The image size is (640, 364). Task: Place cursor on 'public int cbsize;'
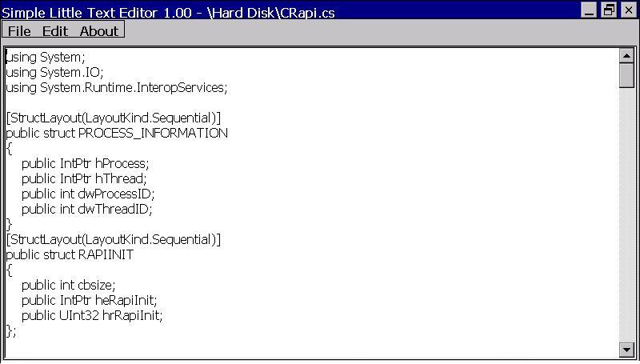[68, 285]
